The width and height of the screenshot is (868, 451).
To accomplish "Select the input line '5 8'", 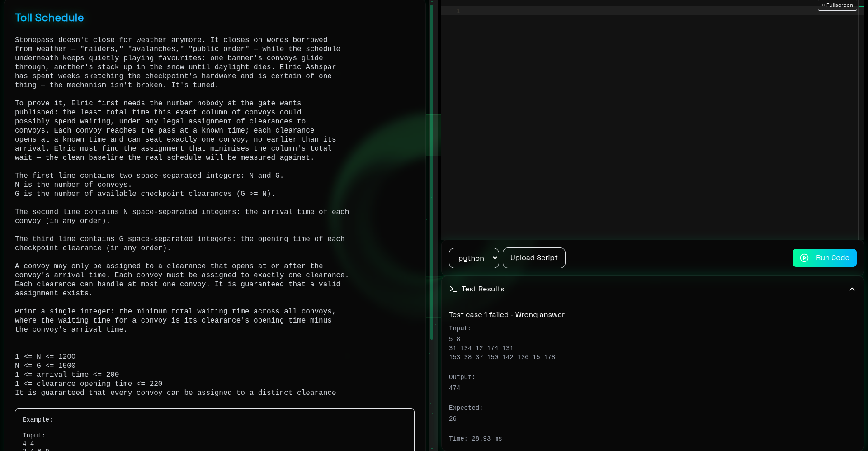I will (x=454, y=339).
